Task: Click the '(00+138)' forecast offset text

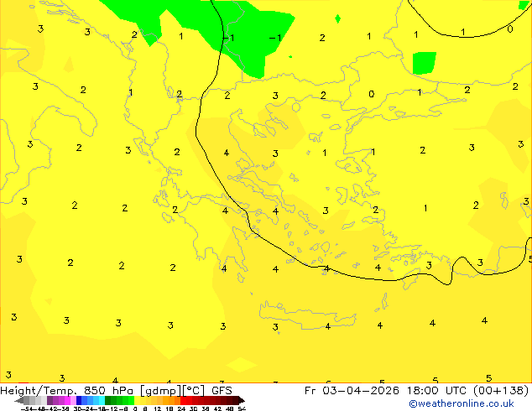Action: (500, 390)
